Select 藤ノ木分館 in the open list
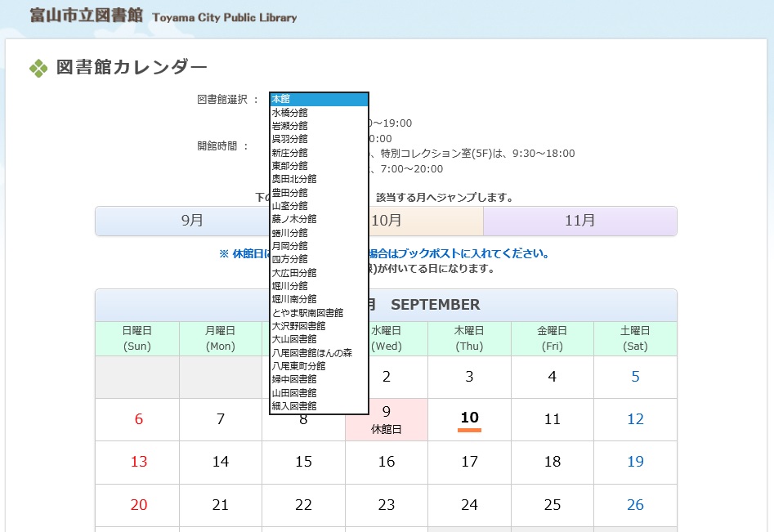 [x=319, y=219]
